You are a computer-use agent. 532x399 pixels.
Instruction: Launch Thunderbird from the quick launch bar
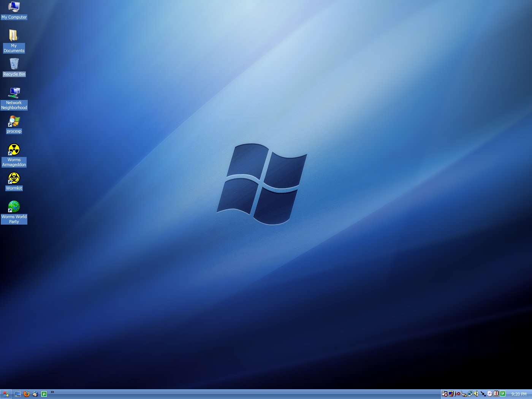pyautogui.click(x=35, y=394)
